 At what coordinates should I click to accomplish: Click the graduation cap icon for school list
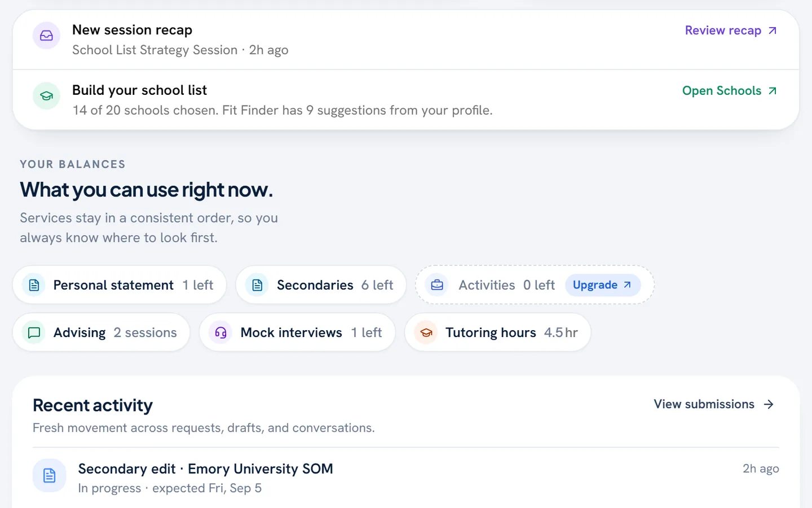(x=46, y=96)
